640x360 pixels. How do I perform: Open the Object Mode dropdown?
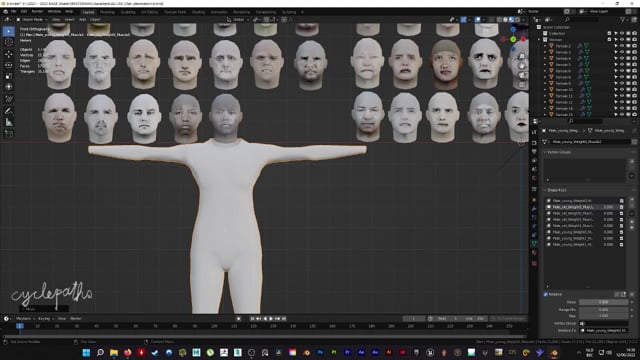pyautogui.click(x=32, y=20)
